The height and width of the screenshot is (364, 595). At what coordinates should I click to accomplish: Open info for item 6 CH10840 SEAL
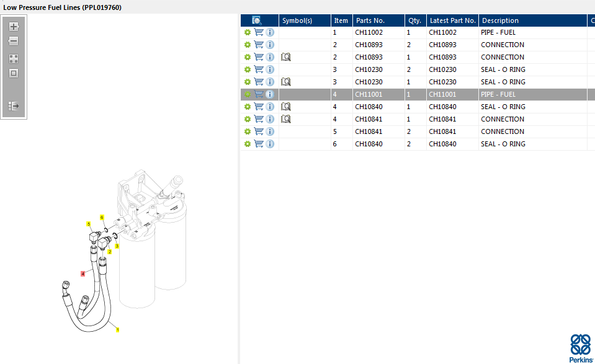coord(270,144)
